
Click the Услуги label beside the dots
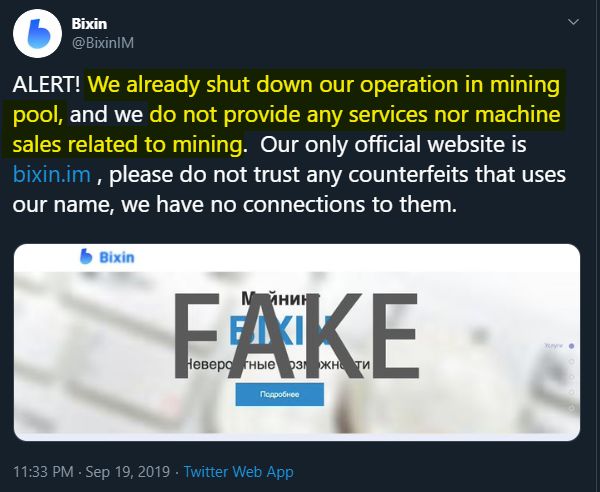[553, 346]
